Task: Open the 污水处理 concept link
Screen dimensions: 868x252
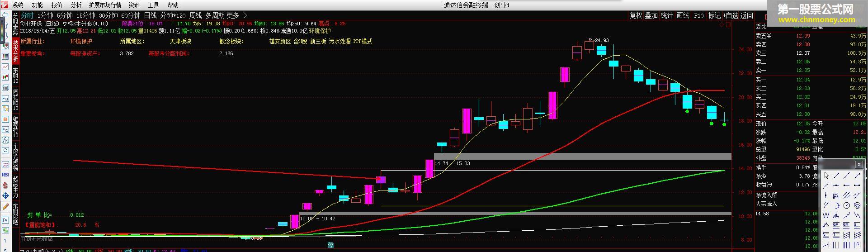Action: (340, 41)
